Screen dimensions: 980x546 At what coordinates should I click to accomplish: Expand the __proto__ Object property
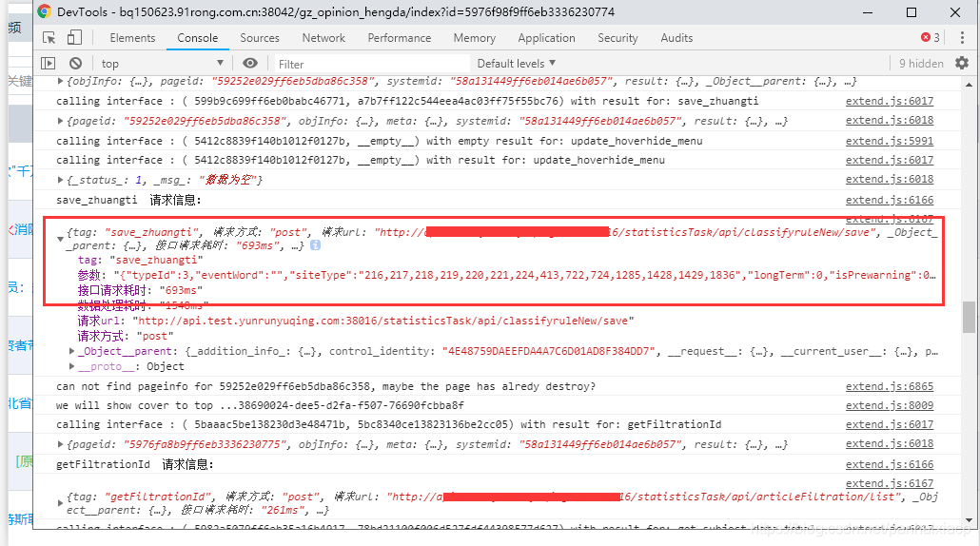72,366
